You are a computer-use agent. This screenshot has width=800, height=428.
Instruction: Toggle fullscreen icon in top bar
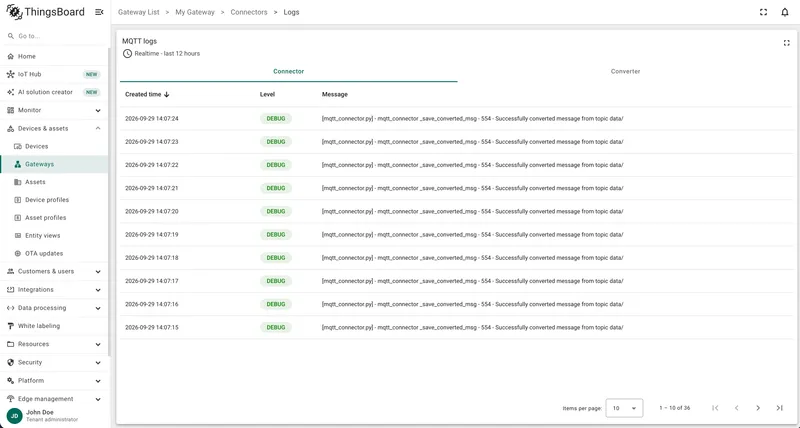click(763, 12)
